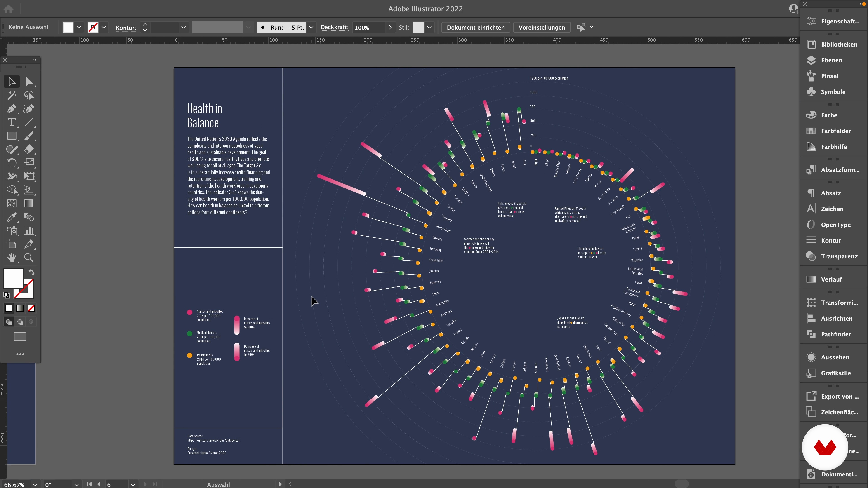This screenshot has height=488, width=868.
Task: Select the Artboard tool
Action: (x=12, y=244)
